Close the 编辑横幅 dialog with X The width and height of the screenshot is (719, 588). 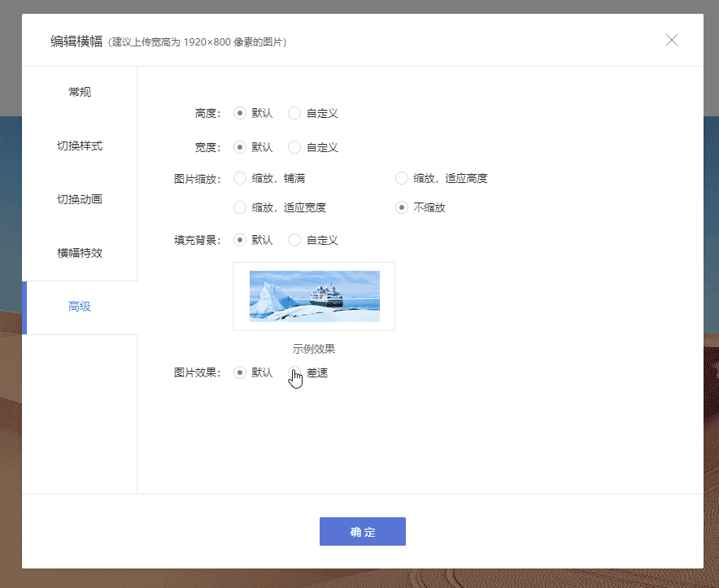[671, 40]
